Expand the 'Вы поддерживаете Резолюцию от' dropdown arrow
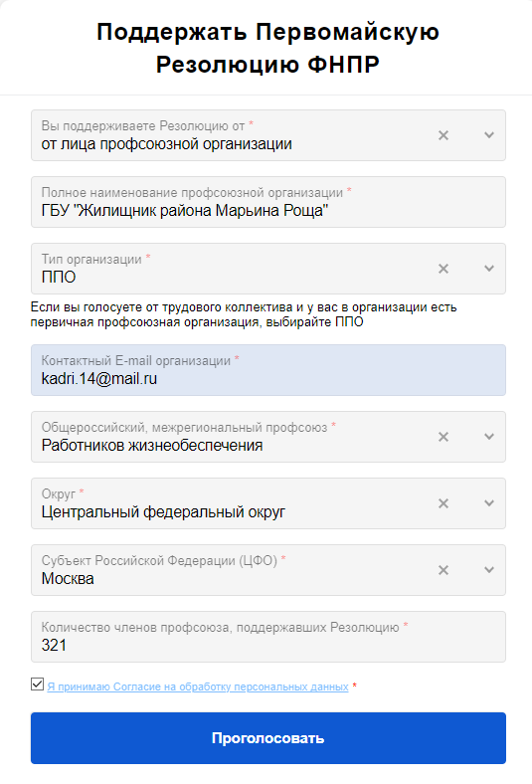The width and height of the screenshot is (532, 784). pyautogui.click(x=489, y=135)
